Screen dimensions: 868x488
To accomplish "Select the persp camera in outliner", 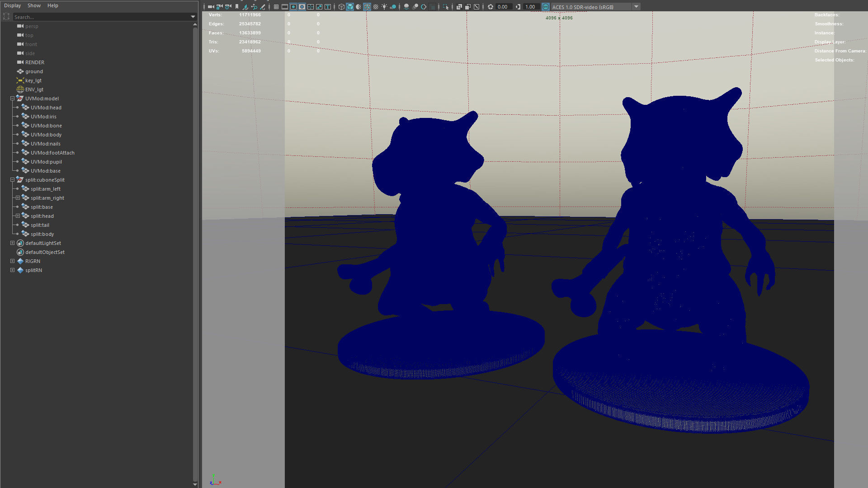I will pyautogui.click(x=32, y=26).
